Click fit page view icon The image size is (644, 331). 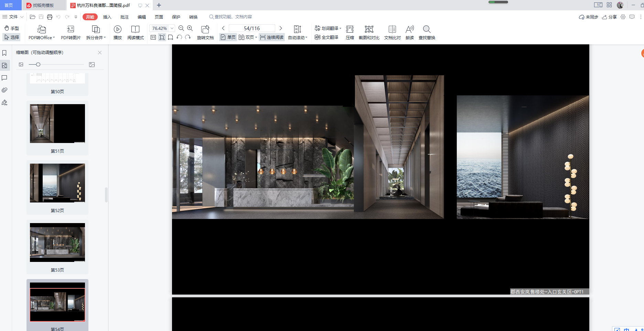162,37
